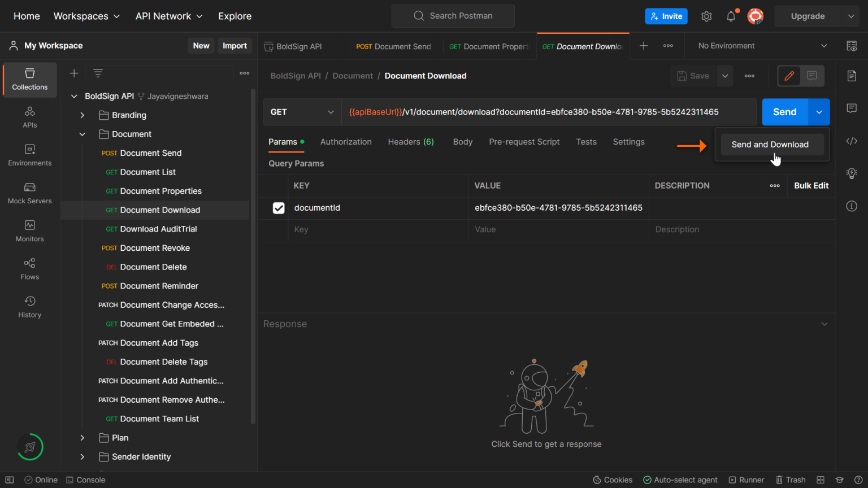Open the Trash
This screenshot has height=488, width=868.
(791, 480)
